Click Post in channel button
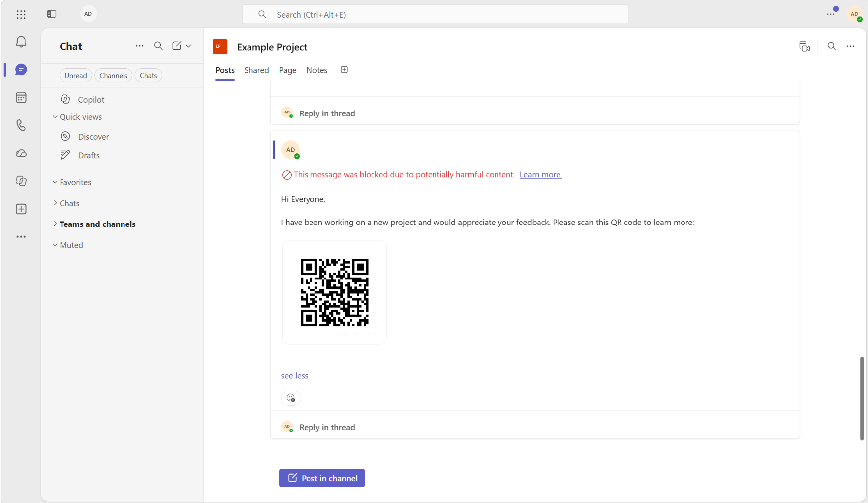Viewport: 868px width, 503px height. tap(322, 478)
